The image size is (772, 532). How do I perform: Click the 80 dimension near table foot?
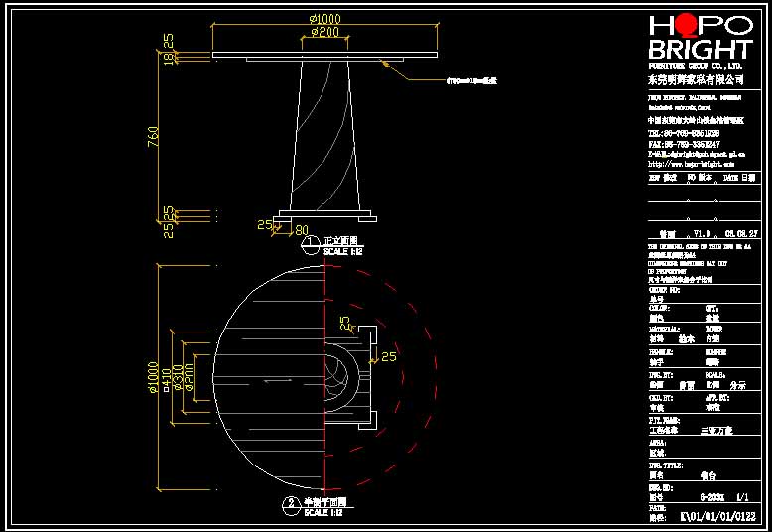tap(302, 230)
